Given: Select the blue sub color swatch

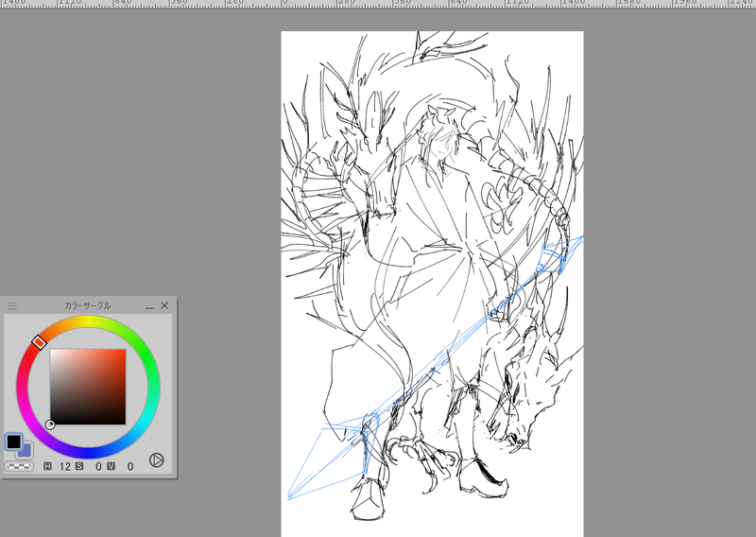Looking at the screenshot, I should [x=26, y=452].
